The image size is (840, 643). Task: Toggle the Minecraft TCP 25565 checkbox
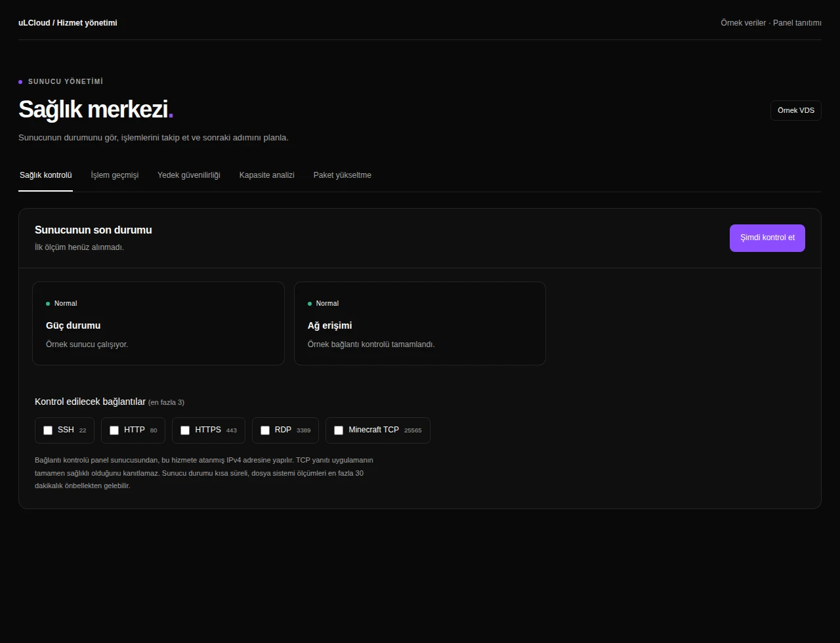point(339,430)
